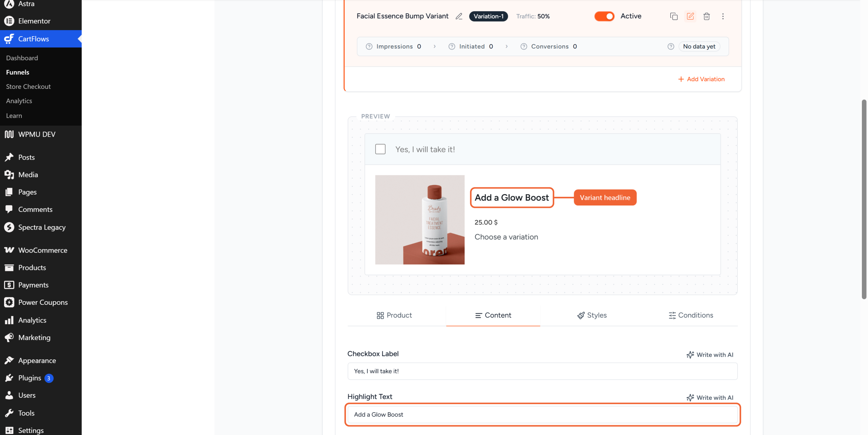Screen dimensions: 868x435
Task: Open the three-dot more options menu
Action: 723,16
